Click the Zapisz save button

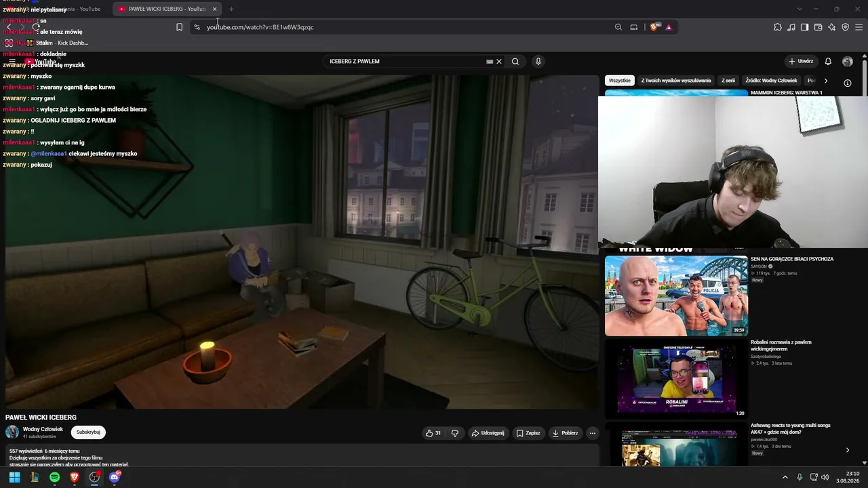tap(528, 433)
